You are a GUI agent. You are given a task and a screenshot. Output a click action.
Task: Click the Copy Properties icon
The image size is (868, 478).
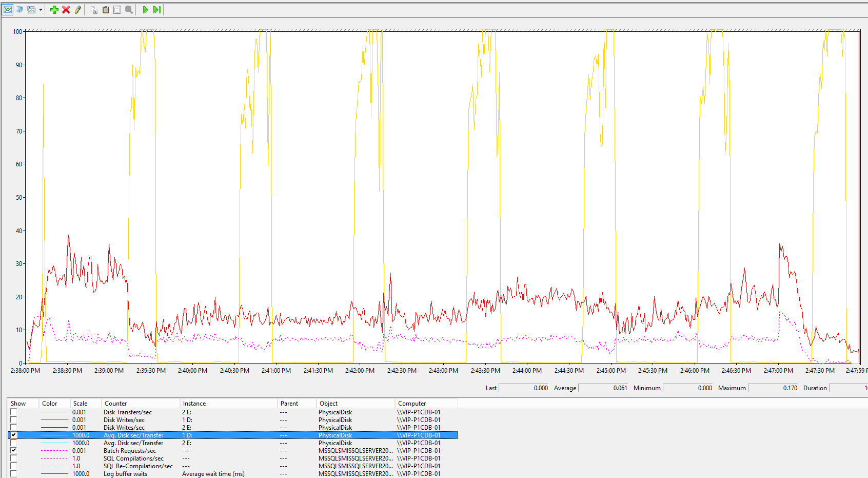(x=94, y=10)
